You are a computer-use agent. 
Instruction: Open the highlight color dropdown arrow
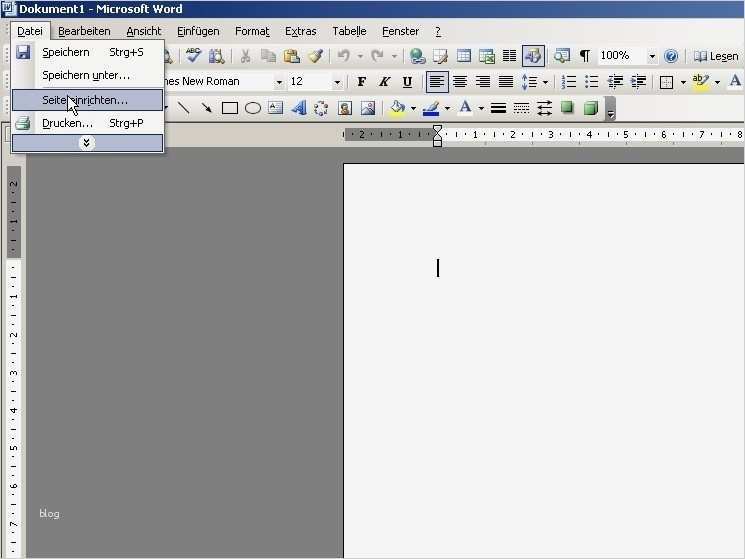717,82
